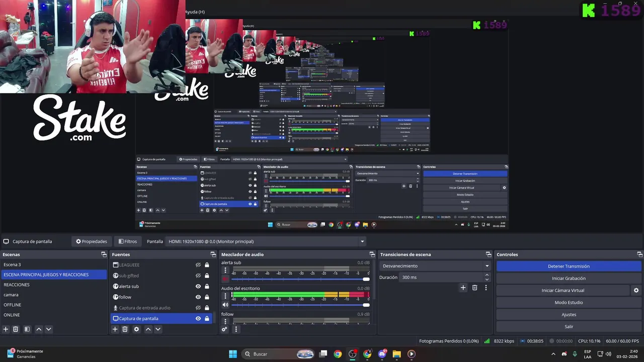Screen dimensions: 644x362
Task: Decrease Duración with down stepper
Action: 487,280
